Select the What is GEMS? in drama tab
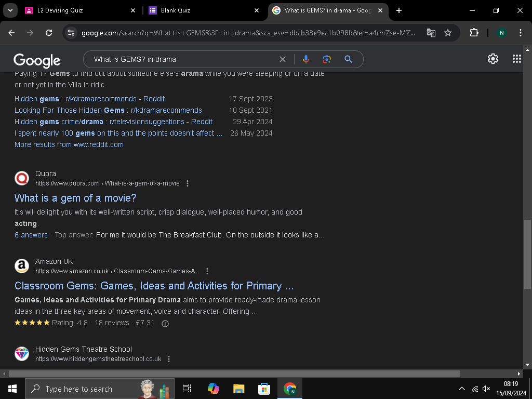The width and height of the screenshot is (532, 399). coord(328,10)
